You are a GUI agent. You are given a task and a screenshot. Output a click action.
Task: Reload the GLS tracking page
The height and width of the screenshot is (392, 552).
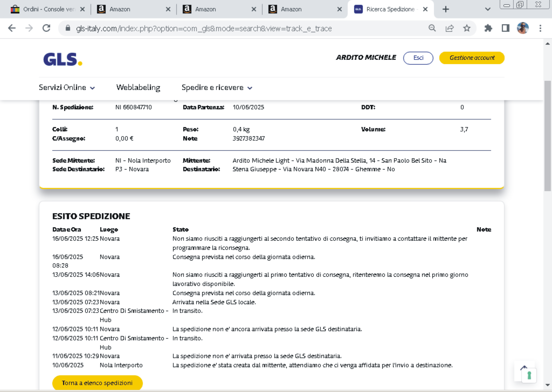(46, 28)
